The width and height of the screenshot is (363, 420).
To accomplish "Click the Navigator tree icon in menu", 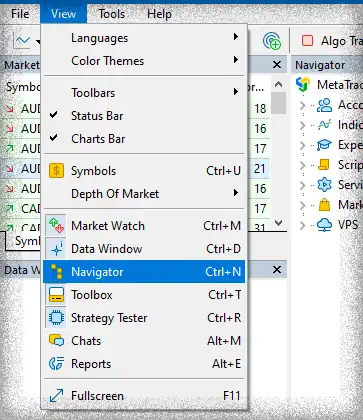I will click(x=56, y=272).
